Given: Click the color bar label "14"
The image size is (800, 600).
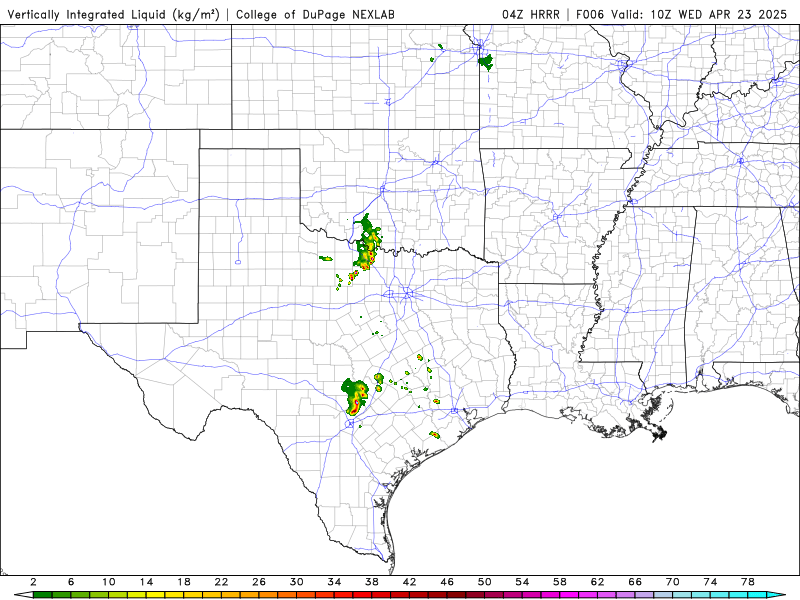Looking at the screenshot, I should 146,582.
